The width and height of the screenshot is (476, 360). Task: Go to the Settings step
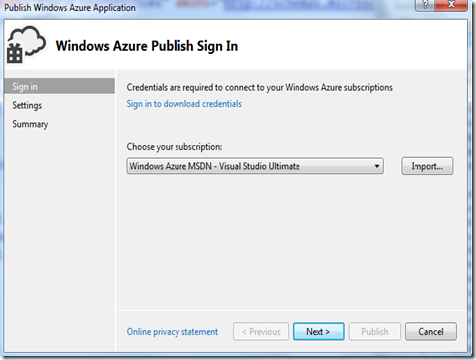point(27,105)
